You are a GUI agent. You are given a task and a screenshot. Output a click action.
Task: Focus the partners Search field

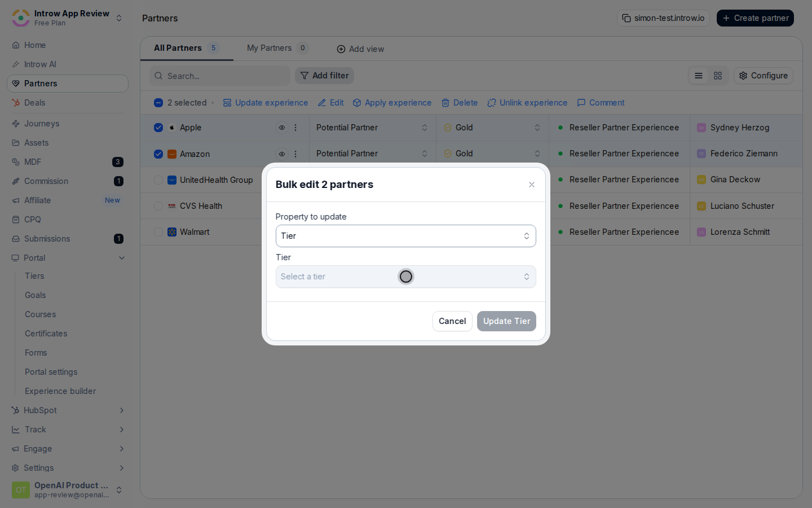tap(220, 76)
